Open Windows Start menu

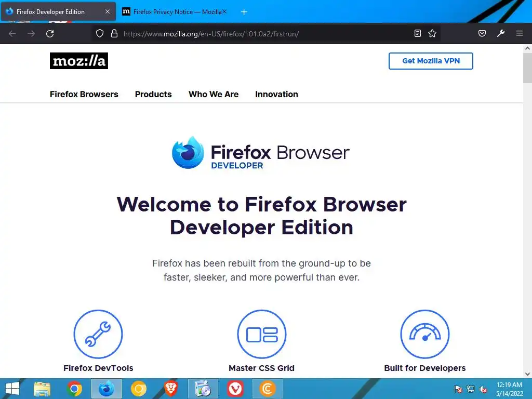click(12, 389)
